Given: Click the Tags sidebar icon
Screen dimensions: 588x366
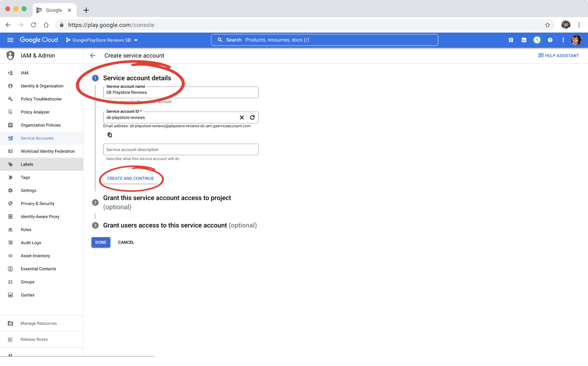Looking at the screenshot, I should click(11, 177).
